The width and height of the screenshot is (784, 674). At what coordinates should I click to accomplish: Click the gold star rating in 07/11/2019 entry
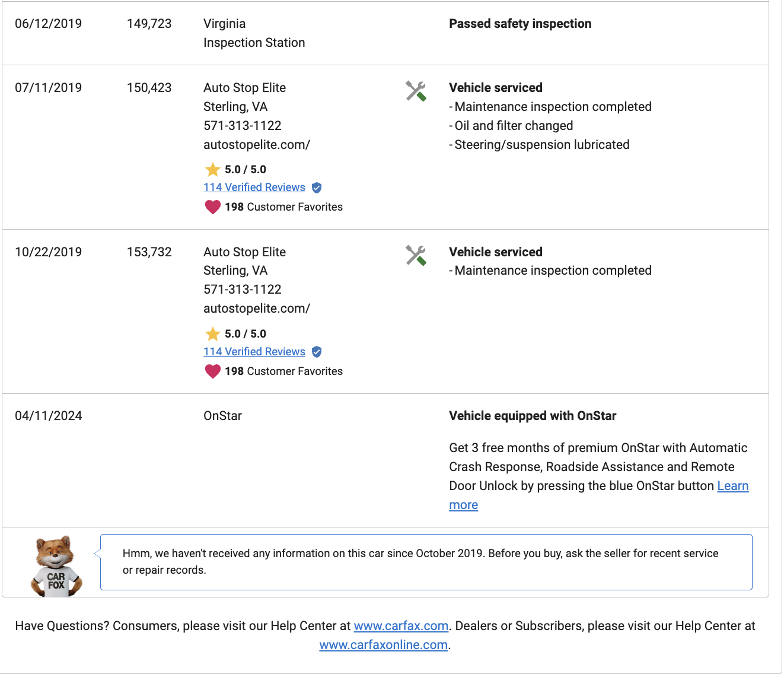(212, 170)
